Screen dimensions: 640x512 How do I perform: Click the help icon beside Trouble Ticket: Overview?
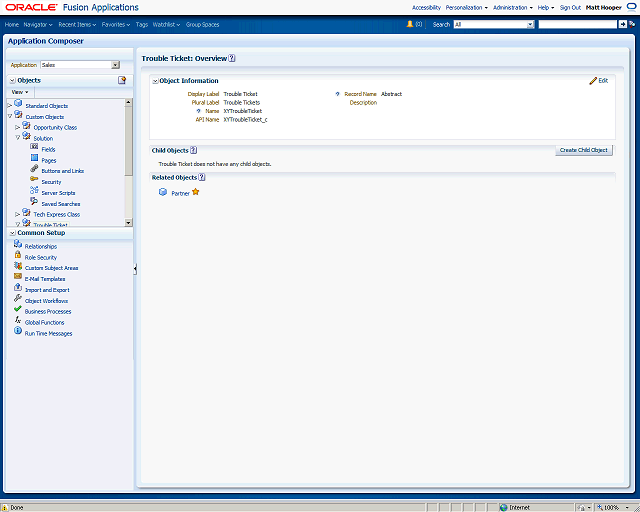[232, 58]
